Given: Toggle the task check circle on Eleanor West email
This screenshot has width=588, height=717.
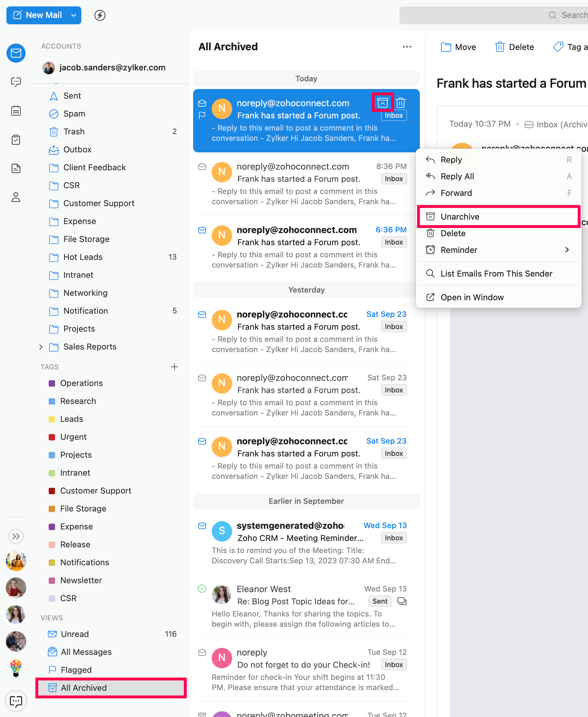Looking at the screenshot, I should pos(202,589).
